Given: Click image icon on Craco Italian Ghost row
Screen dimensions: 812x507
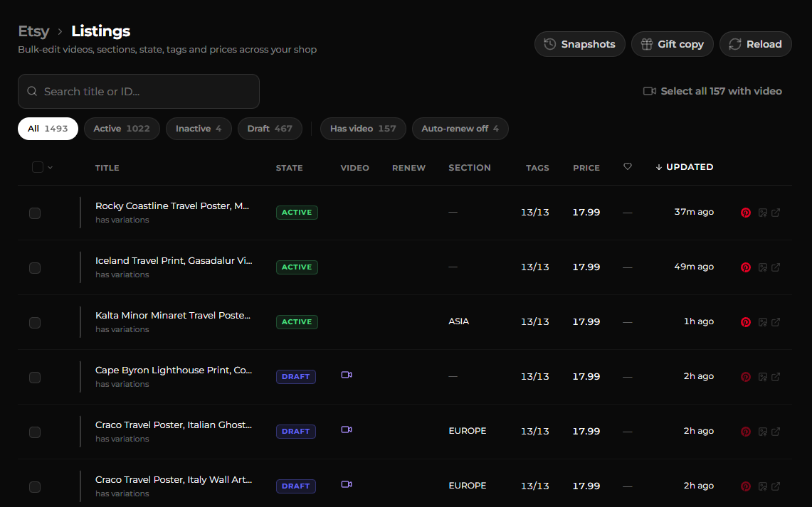Looking at the screenshot, I should pyautogui.click(x=763, y=432).
